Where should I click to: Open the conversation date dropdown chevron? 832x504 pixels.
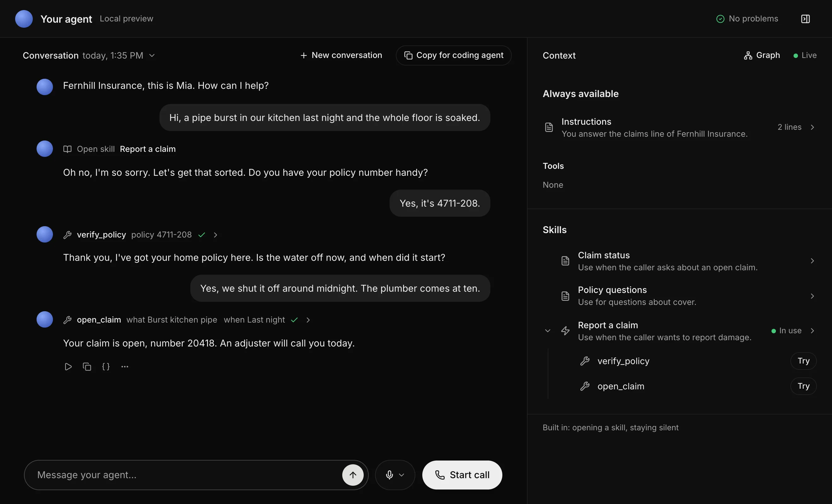[x=152, y=55]
